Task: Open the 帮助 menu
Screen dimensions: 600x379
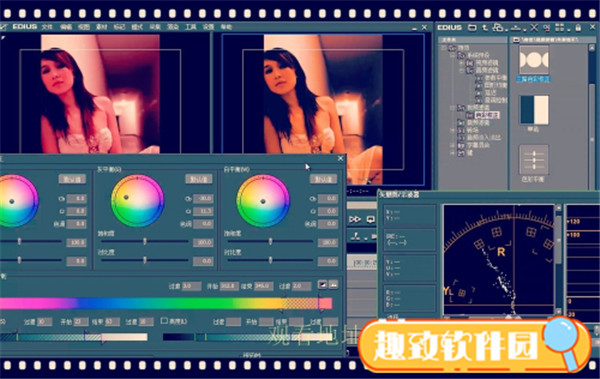Action: pos(226,27)
